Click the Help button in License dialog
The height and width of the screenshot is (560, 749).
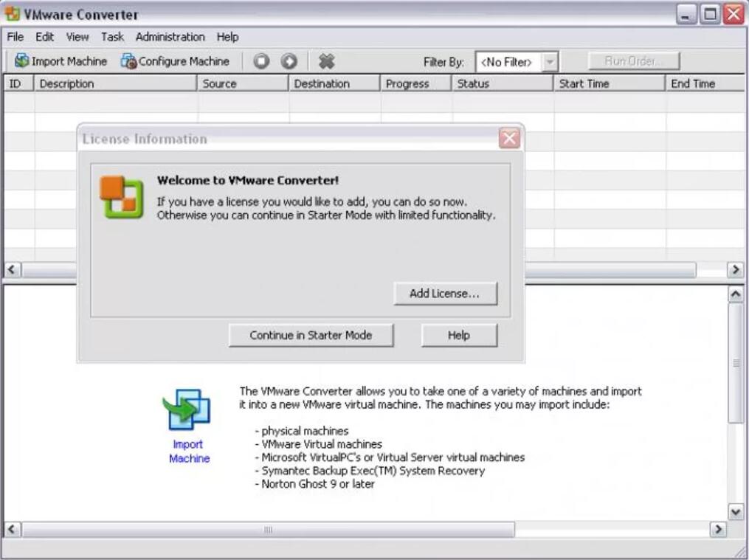click(x=459, y=335)
